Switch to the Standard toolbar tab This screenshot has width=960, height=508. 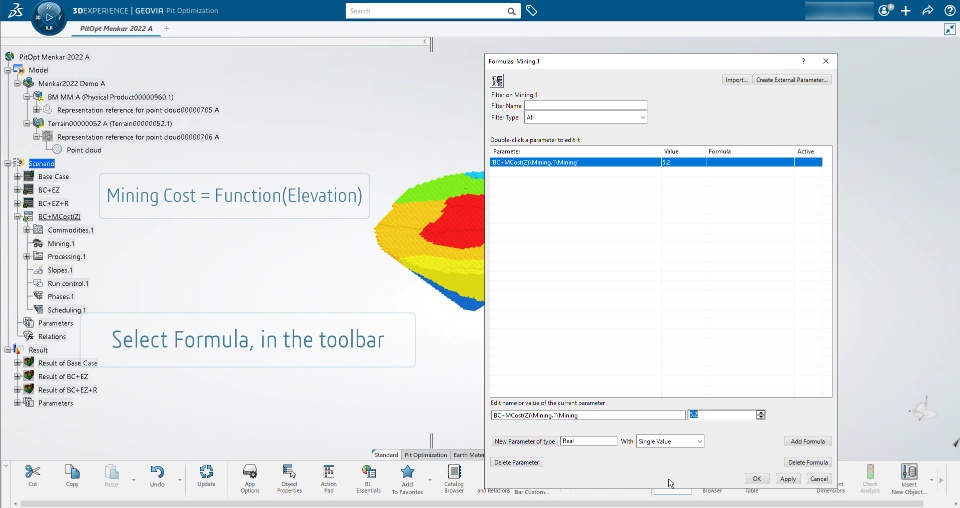386,455
